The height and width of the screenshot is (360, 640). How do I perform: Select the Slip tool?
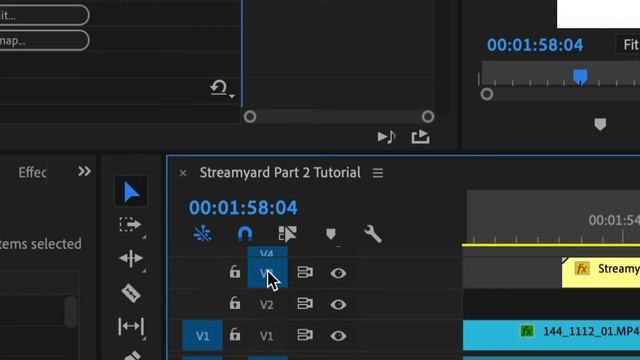[x=131, y=327]
